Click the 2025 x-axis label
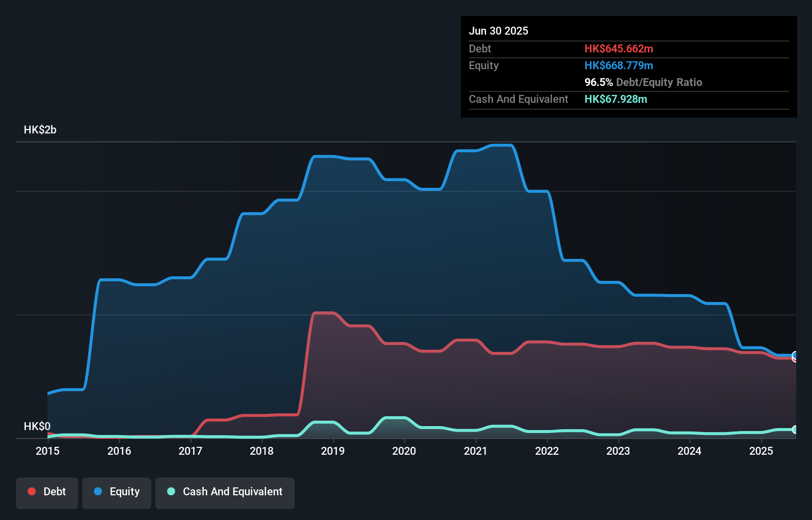812x520 pixels. coord(761,451)
